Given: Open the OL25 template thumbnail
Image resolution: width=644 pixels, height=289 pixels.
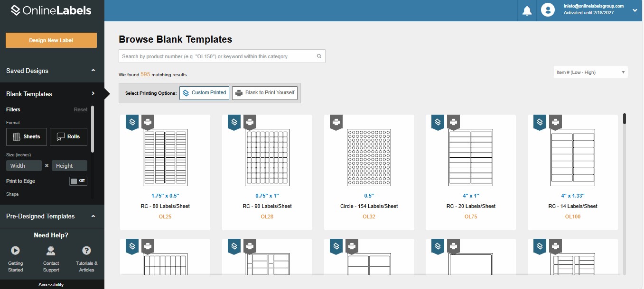Looking at the screenshot, I should (165, 158).
